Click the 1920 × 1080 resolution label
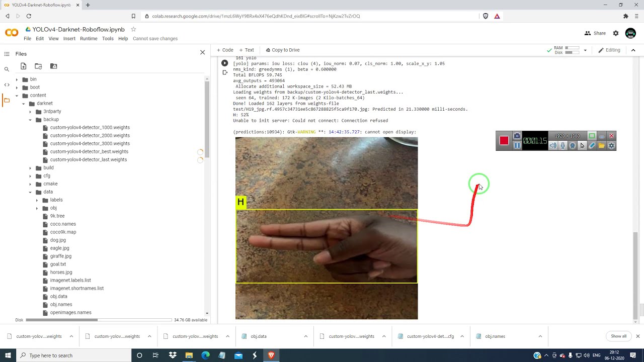The height and width of the screenshot is (362, 644). tap(567, 136)
